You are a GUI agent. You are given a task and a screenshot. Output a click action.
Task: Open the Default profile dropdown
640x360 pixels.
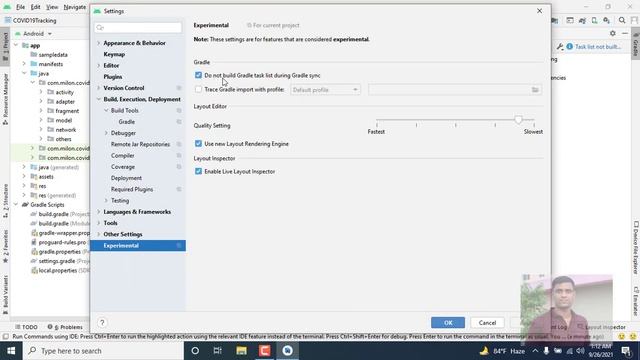pyautogui.click(x=325, y=90)
